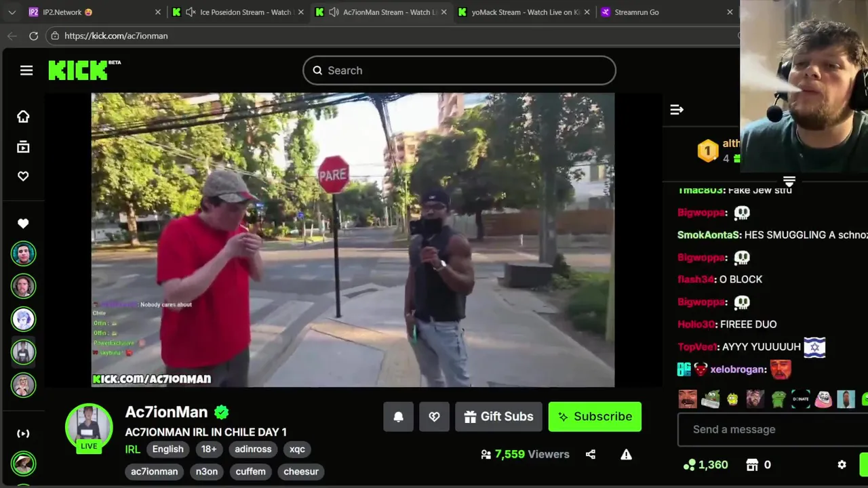This screenshot has width=868, height=488.
Task: Click the Gift Subs button
Action: coord(498,417)
